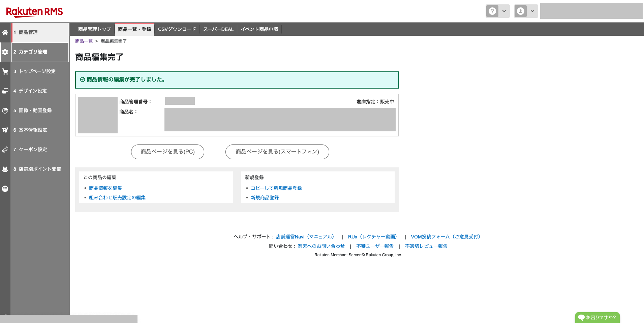Expand the account icon's dropdown chevron
This screenshot has width=644, height=323.
(532, 11)
